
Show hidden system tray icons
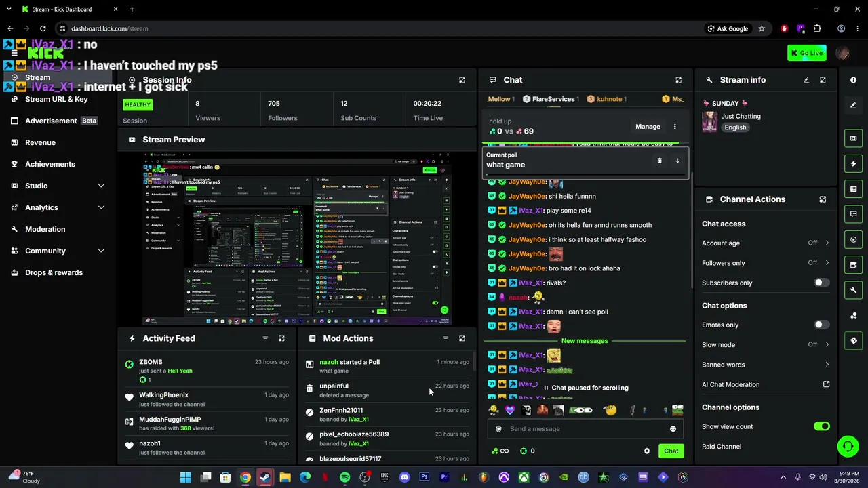pos(783,477)
